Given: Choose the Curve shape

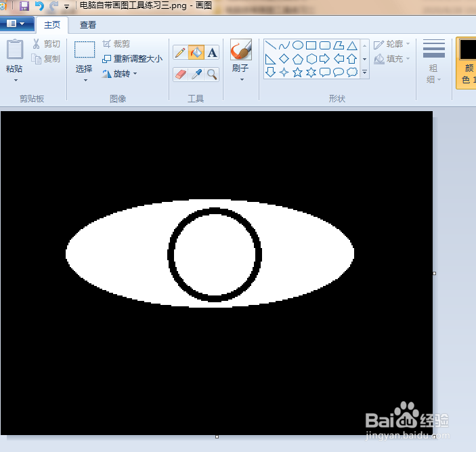Looking at the screenshot, I should (x=284, y=45).
